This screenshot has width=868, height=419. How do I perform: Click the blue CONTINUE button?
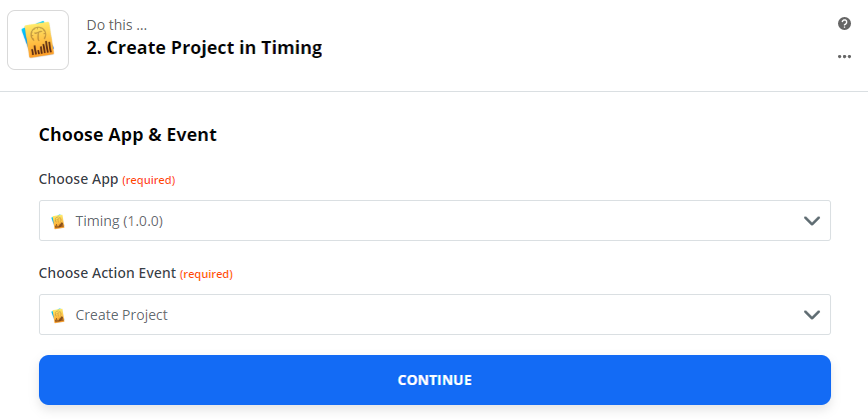[x=434, y=380]
